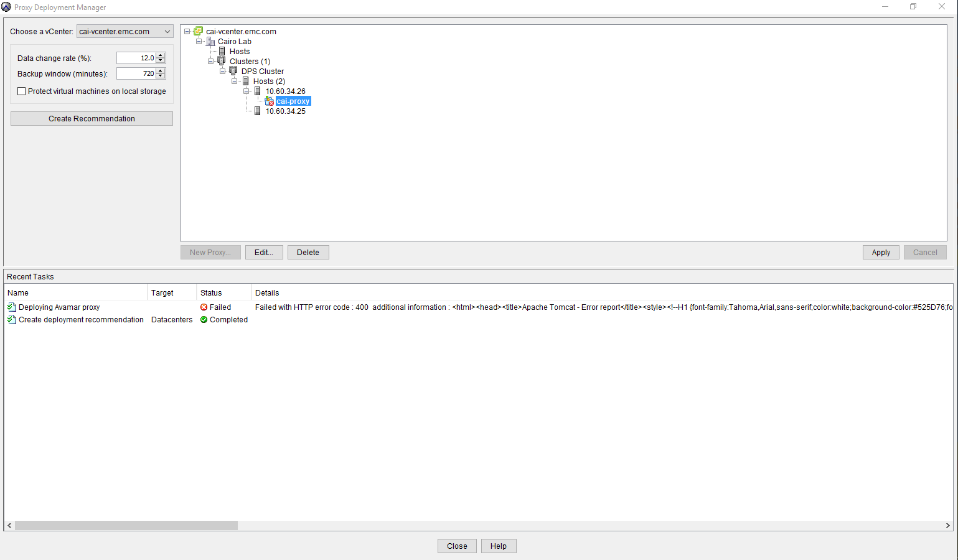Click the DPS Cluster icon in the tree
The height and width of the screenshot is (560, 958).
pos(233,71)
